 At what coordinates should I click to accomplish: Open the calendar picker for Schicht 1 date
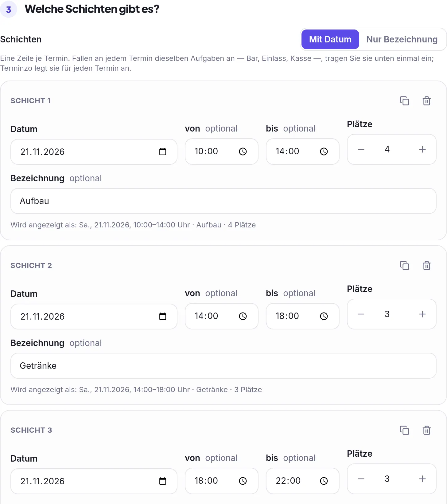tap(163, 152)
